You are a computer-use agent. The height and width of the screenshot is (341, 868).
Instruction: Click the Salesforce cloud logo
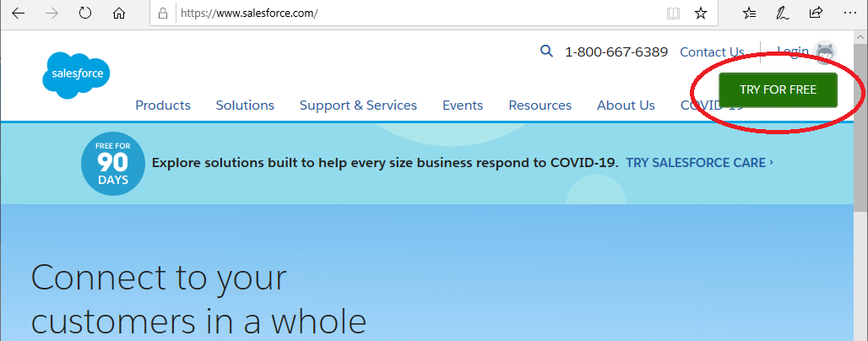point(76,74)
